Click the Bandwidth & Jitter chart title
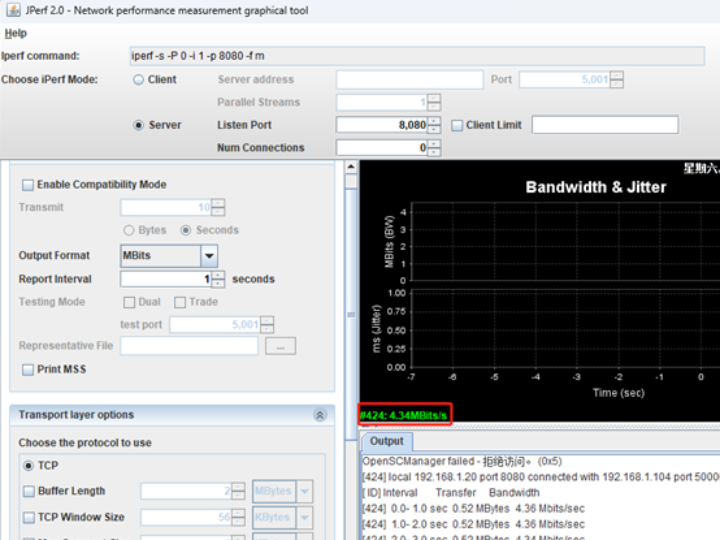Viewport: 720px width, 540px height. pyautogui.click(x=596, y=187)
